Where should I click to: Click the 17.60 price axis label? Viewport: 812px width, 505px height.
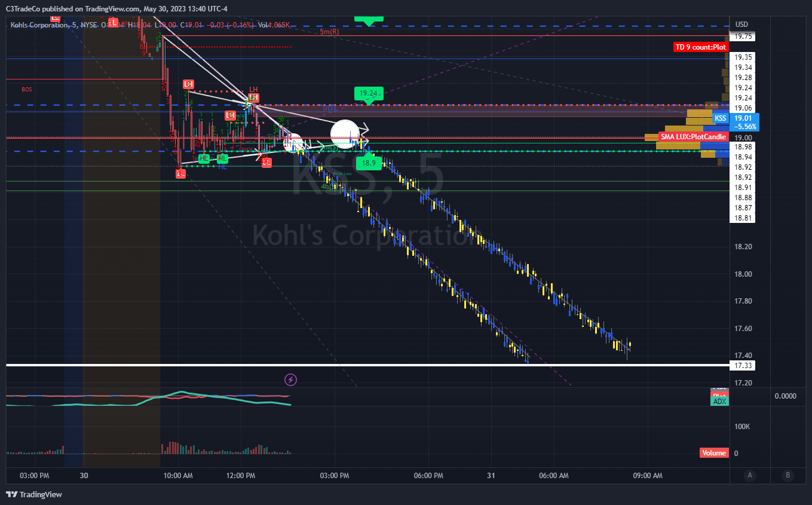pos(743,329)
